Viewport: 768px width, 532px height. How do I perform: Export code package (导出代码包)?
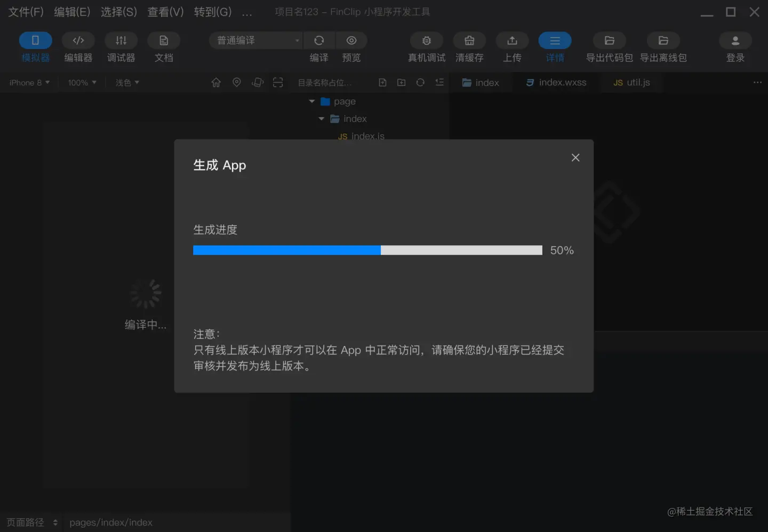610,41
